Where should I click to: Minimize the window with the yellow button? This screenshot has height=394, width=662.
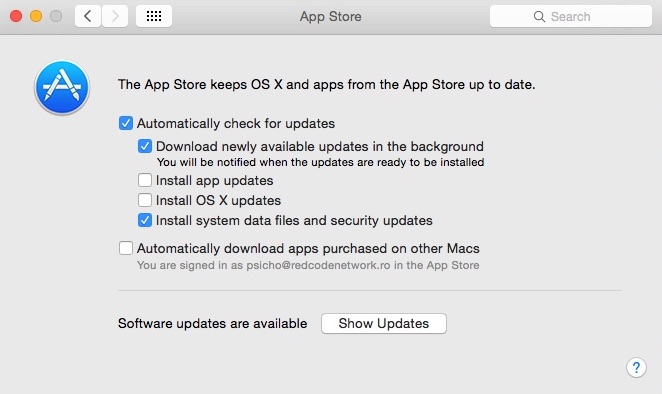[x=36, y=16]
